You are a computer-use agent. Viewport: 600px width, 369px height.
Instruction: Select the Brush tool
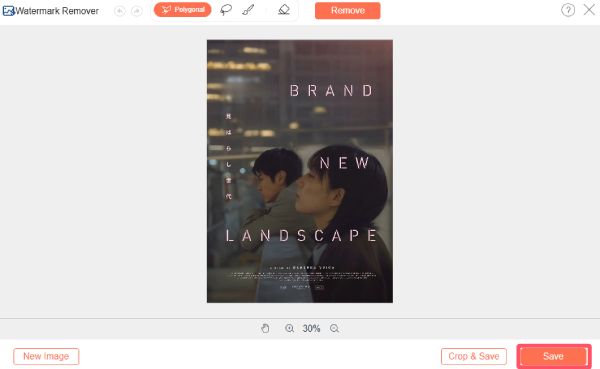248,10
